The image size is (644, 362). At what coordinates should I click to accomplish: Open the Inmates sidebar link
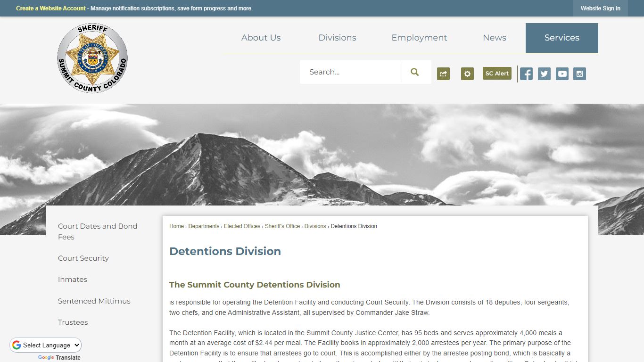[x=73, y=279]
